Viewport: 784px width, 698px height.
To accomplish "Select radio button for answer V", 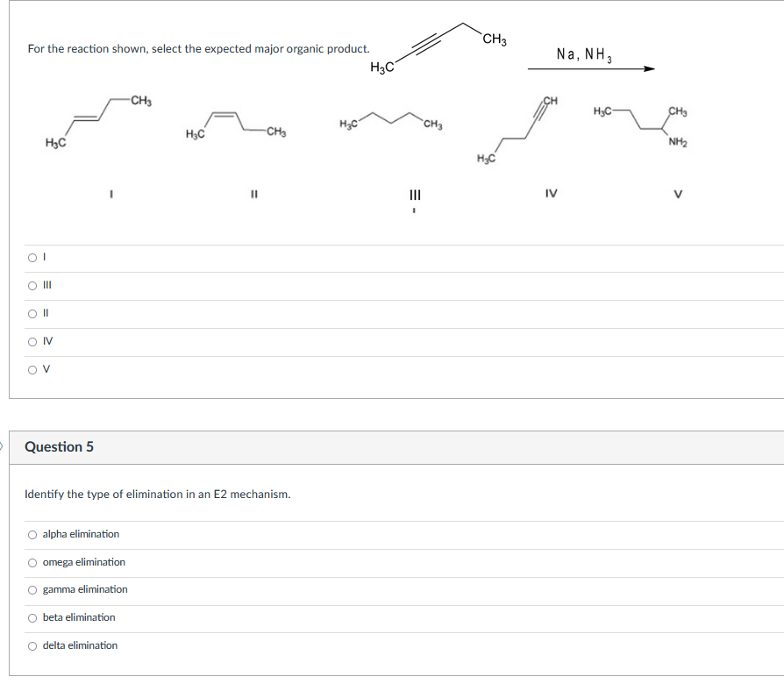I will click(32, 368).
